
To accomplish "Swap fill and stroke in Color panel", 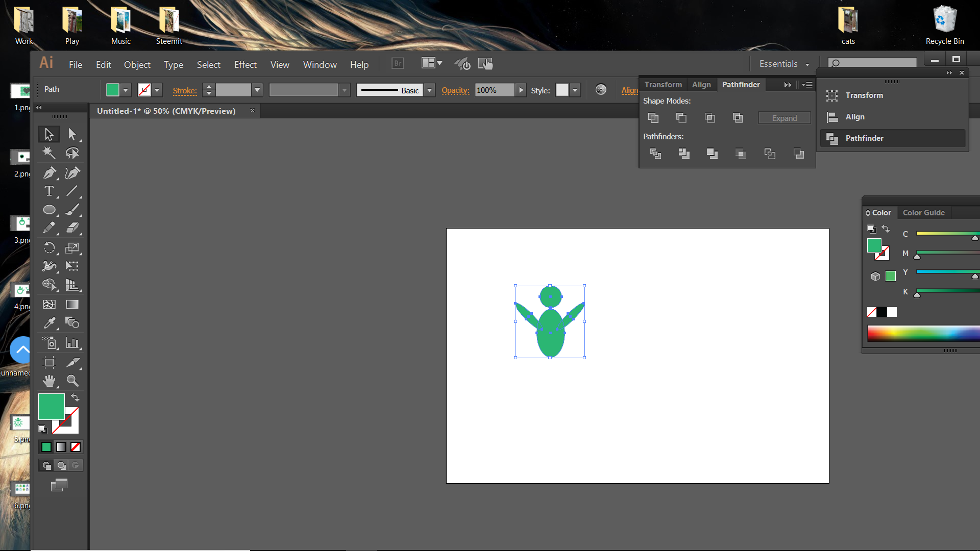I will [886, 229].
